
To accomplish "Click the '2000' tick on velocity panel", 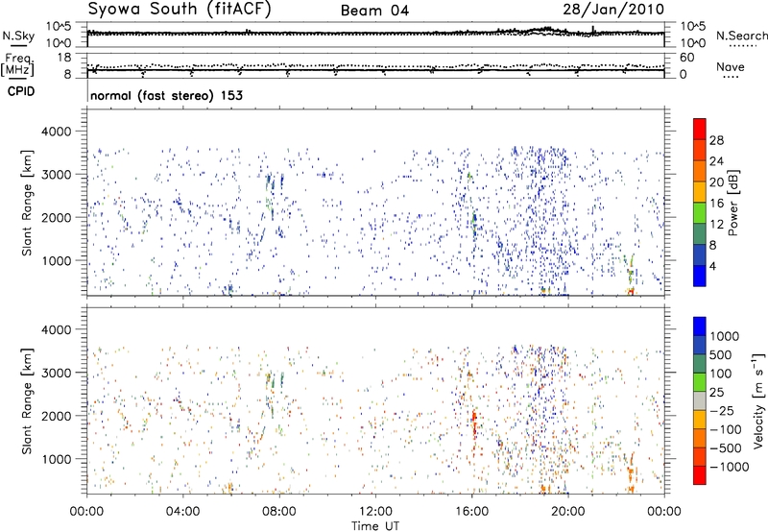I will point(58,416).
